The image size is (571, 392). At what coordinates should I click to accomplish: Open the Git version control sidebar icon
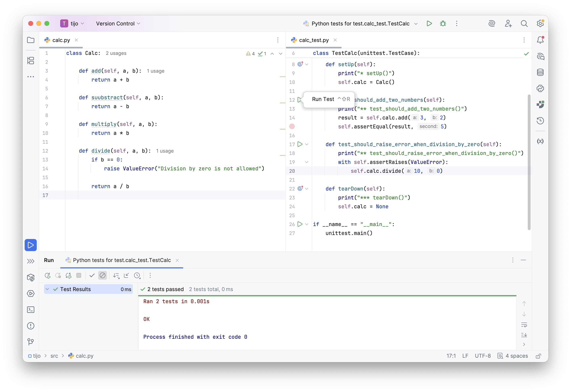(x=30, y=342)
